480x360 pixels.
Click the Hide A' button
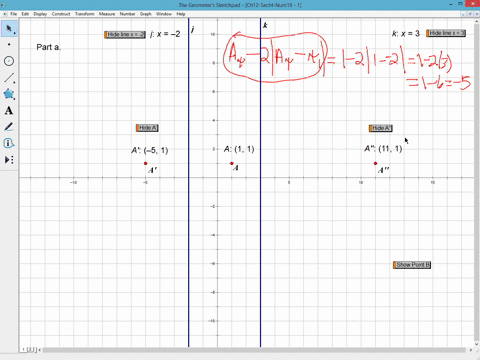click(x=147, y=128)
